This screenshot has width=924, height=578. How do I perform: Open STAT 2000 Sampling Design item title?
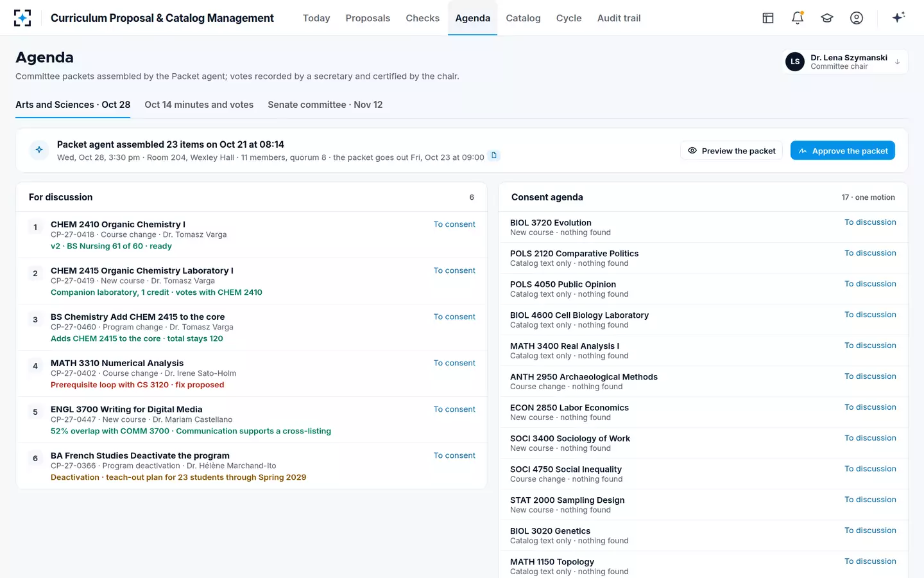pos(567,500)
